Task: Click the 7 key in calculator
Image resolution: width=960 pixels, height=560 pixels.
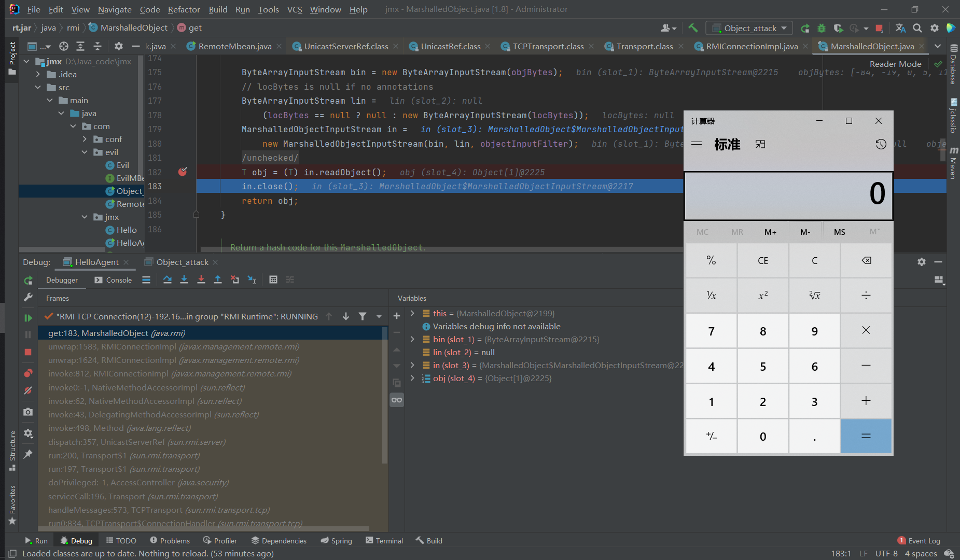Action: pyautogui.click(x=712, y=331)
